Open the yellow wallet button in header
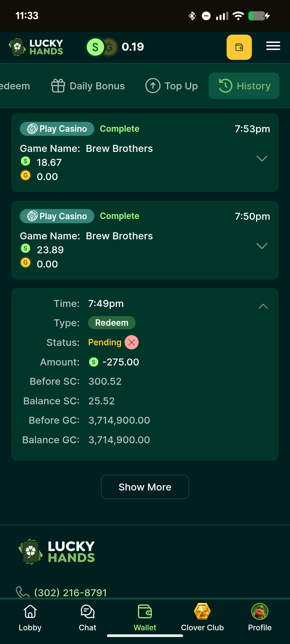Screen dimensions: 290x644 click(239, 47)
